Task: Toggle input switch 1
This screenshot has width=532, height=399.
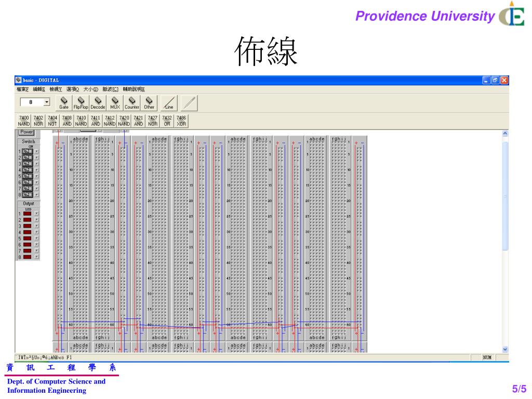Action: (x=28, y=151)
